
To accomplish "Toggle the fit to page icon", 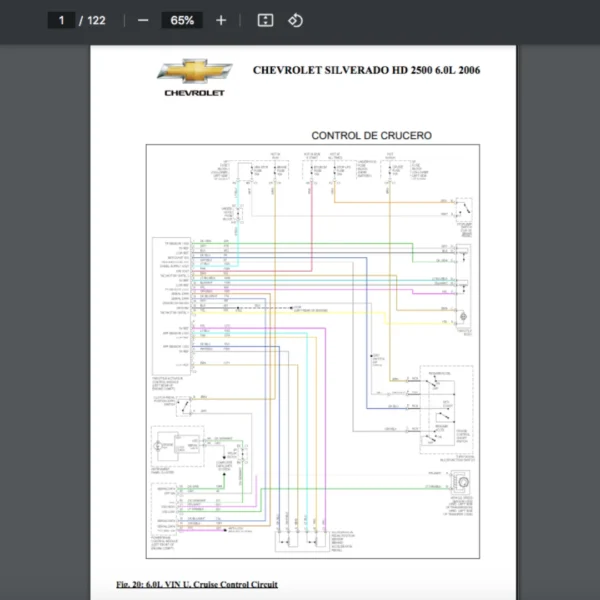I will pyautogui.click(x=265, y=20).
